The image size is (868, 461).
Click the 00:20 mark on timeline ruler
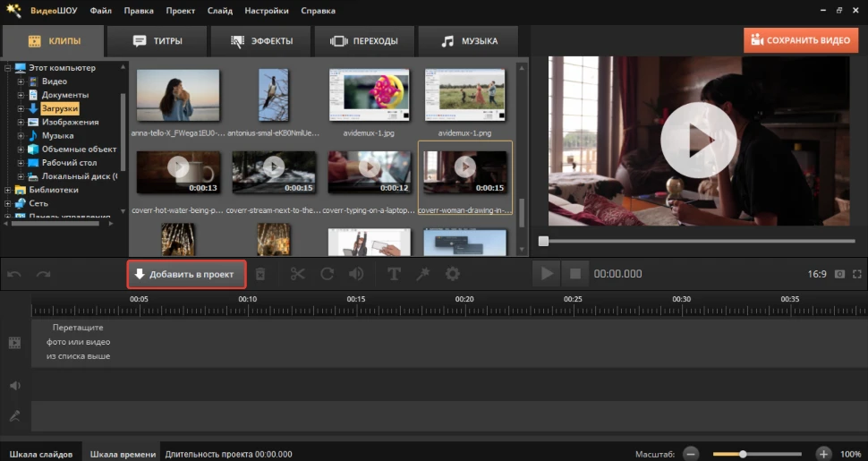pos(464,299)
